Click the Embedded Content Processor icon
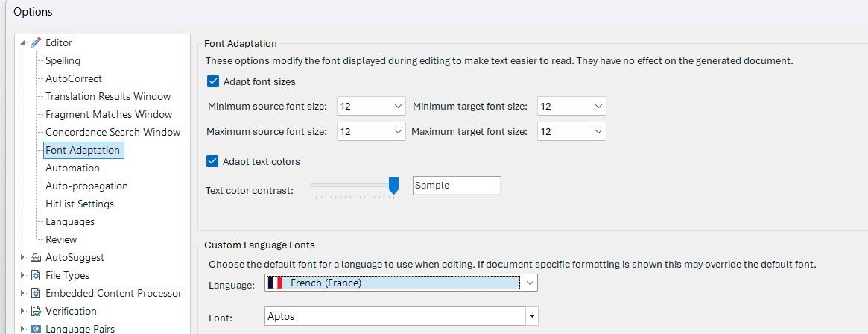This screenshot has height=334, width=868. click(36, 293)
